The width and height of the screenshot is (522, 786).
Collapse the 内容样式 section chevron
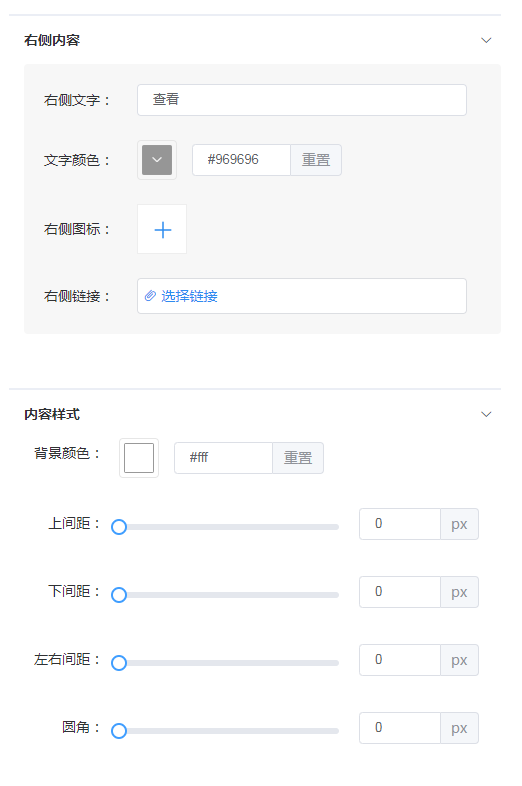click(x=486, y=414)
